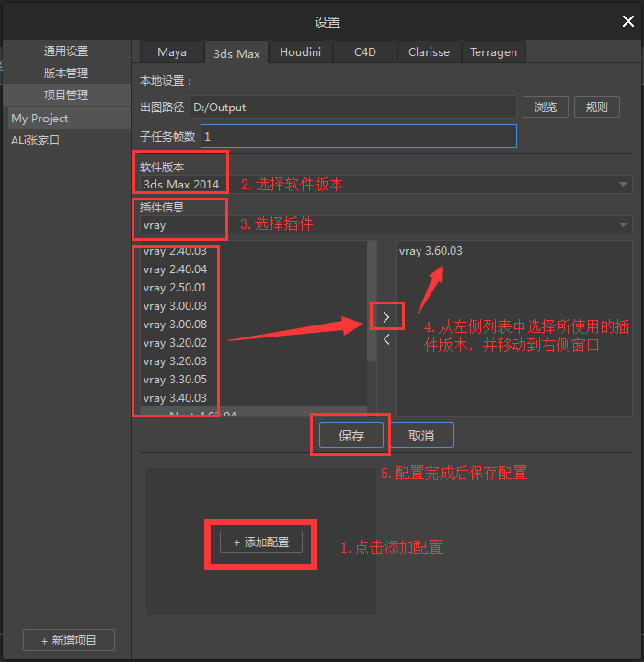This screenshot has height=662, width=644.
Task: Click the 出图路径 field showing D:/Output
Action: (353, 107)
